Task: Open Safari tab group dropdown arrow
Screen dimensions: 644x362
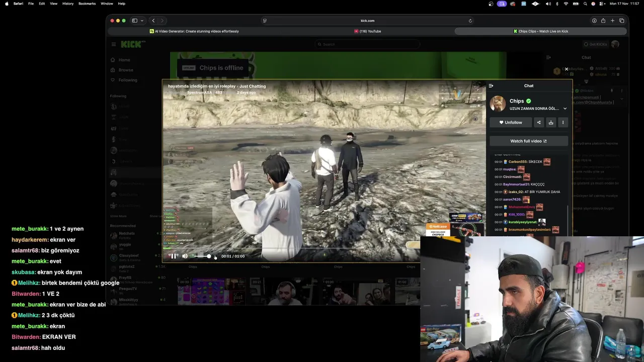Action: click(142, 21)
